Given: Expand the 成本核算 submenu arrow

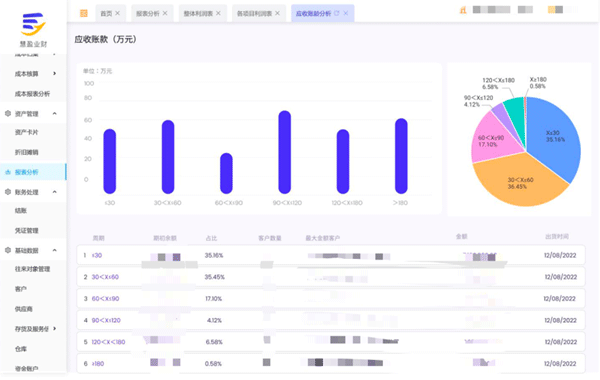Looking at the screenshot, I should click(54, 73).
